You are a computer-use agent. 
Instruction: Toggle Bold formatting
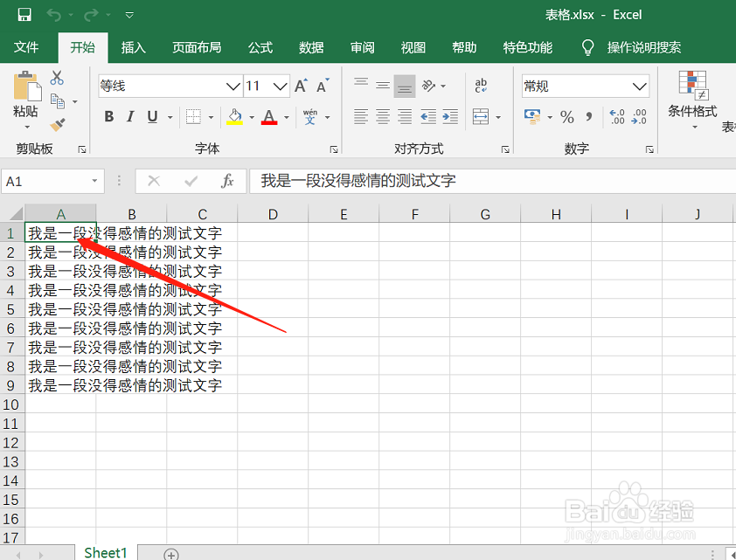pyautogui.click(x=108, y=114)
